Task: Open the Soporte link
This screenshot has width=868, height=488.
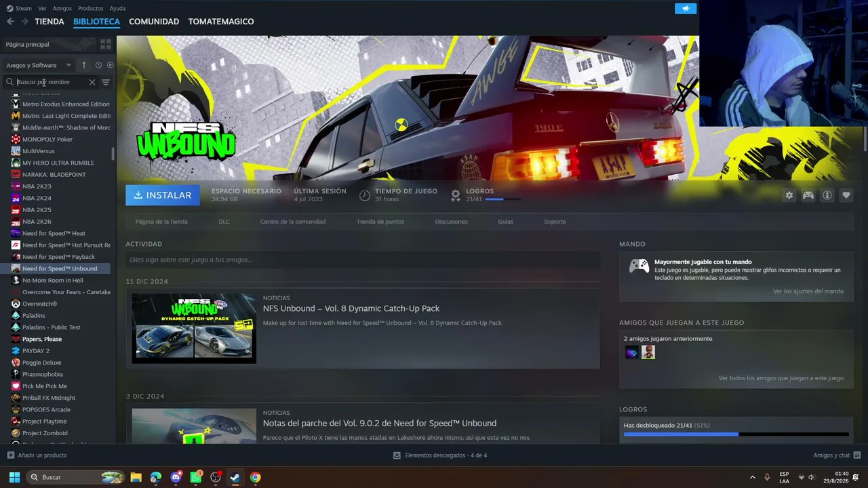Action: point(555,222)
